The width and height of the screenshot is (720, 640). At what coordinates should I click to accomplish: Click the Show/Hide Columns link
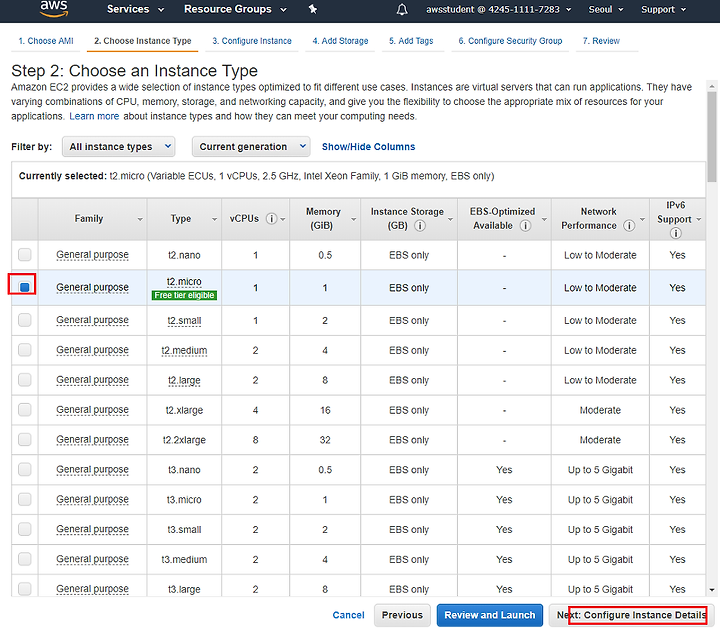point(368,147)
